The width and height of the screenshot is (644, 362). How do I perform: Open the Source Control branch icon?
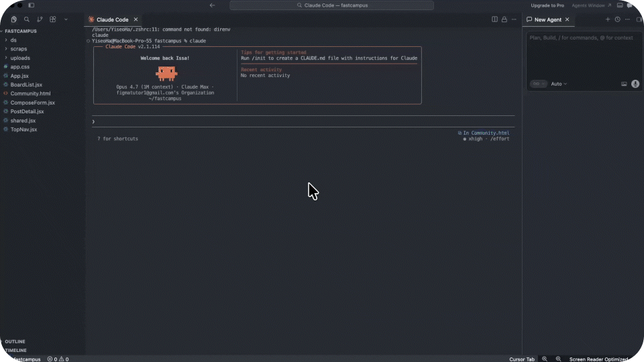tap(40, 19)
